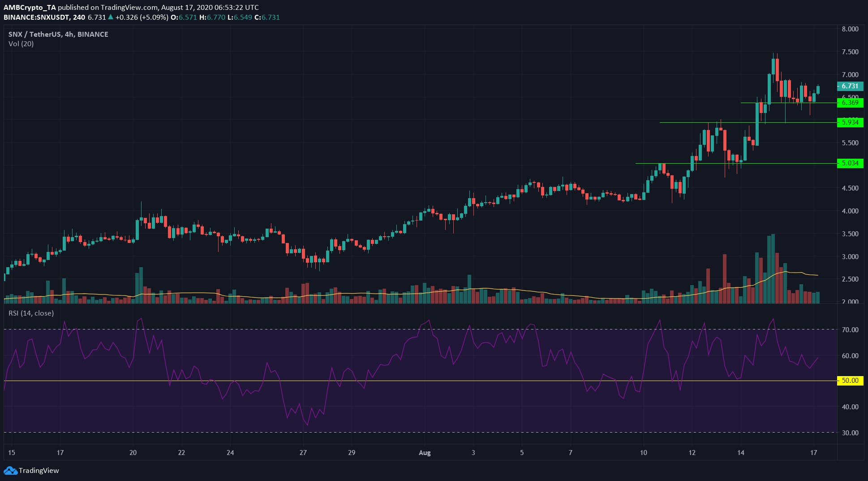Click the open value O:6.571 in header
868x481 pixels.
pos(185,17)
